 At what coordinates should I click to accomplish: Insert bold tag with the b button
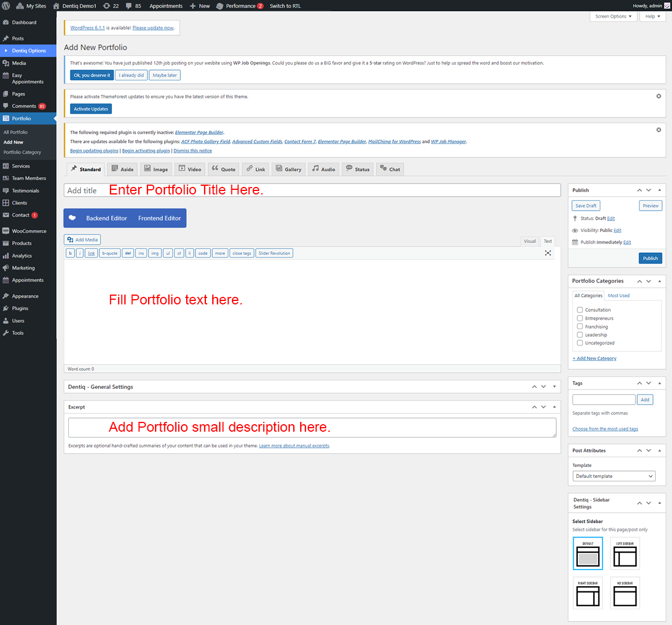click(x=70, y=253)
